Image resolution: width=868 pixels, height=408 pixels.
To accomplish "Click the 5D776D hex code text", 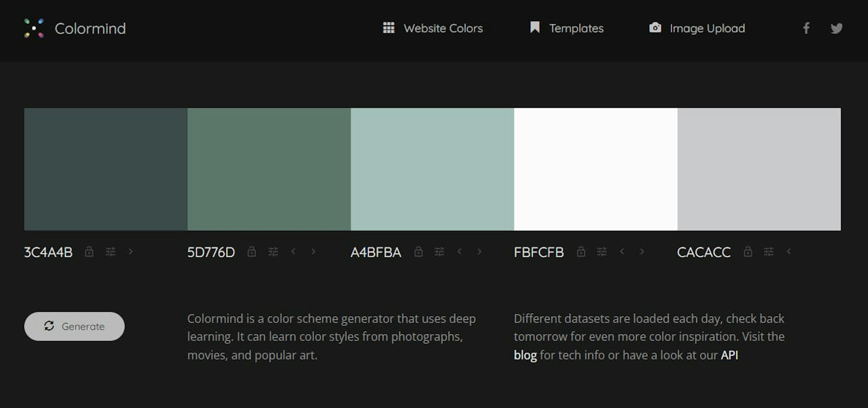I will pyautogui.click(x=211, y=252).
